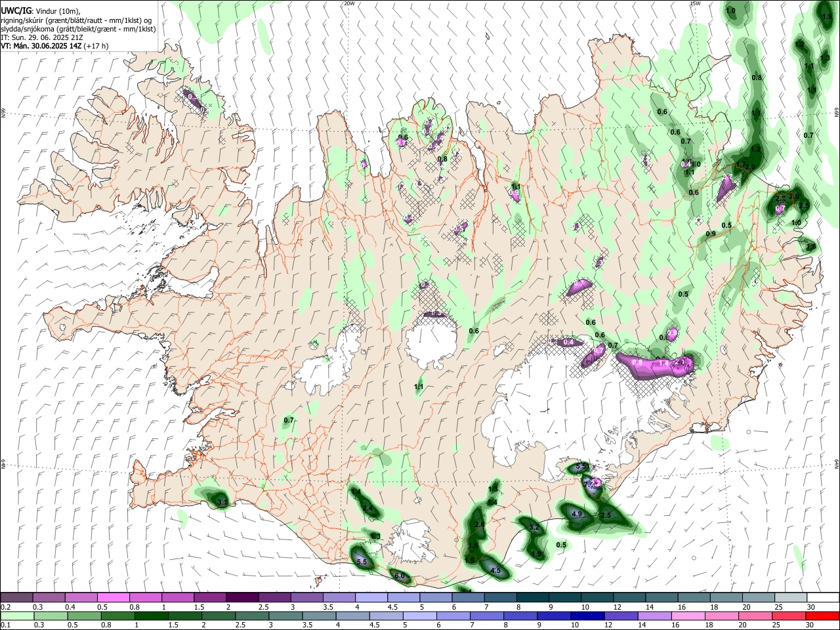
Task: Select the red 25 rain scale swatch
Action: [x=790, y=616]
